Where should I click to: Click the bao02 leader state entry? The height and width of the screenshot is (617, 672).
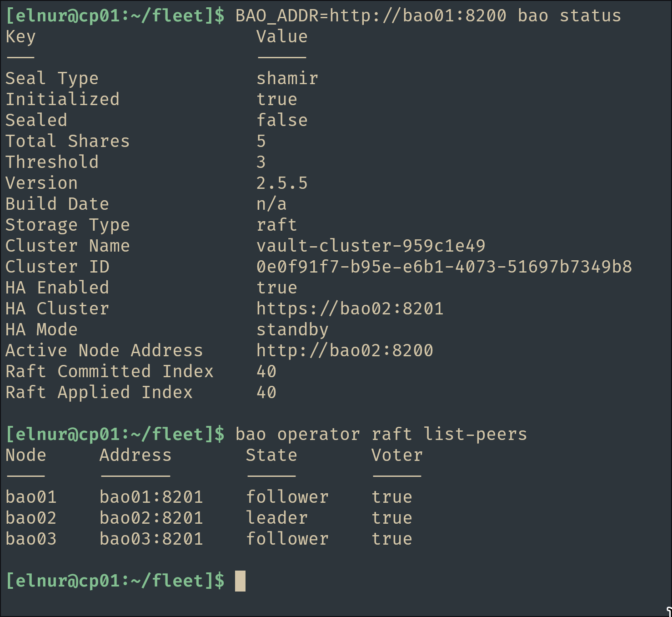[x=277, y=518]
